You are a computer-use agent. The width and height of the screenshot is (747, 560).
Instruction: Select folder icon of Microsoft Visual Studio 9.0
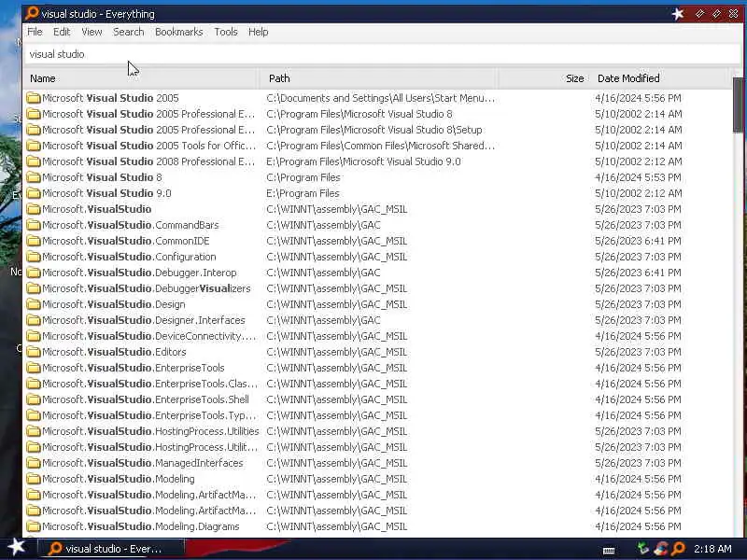click(34, 193)
